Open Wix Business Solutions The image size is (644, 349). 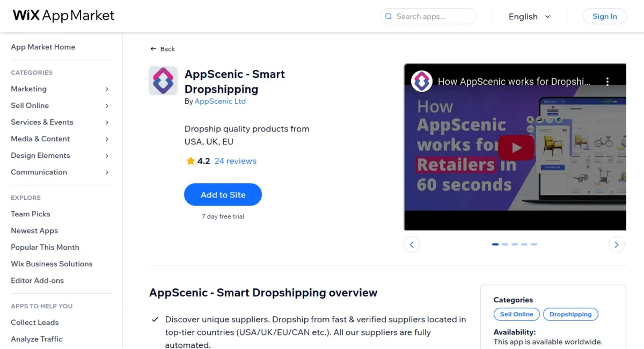52,264
